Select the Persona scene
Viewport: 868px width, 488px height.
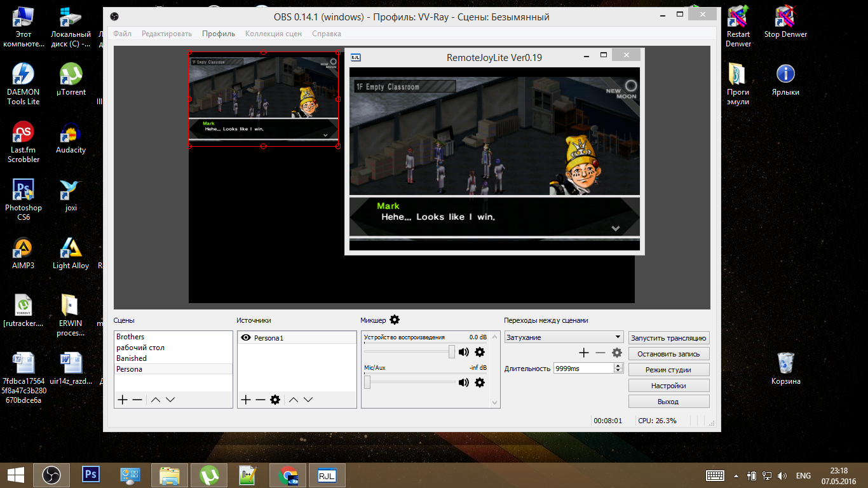coord(173,369)
